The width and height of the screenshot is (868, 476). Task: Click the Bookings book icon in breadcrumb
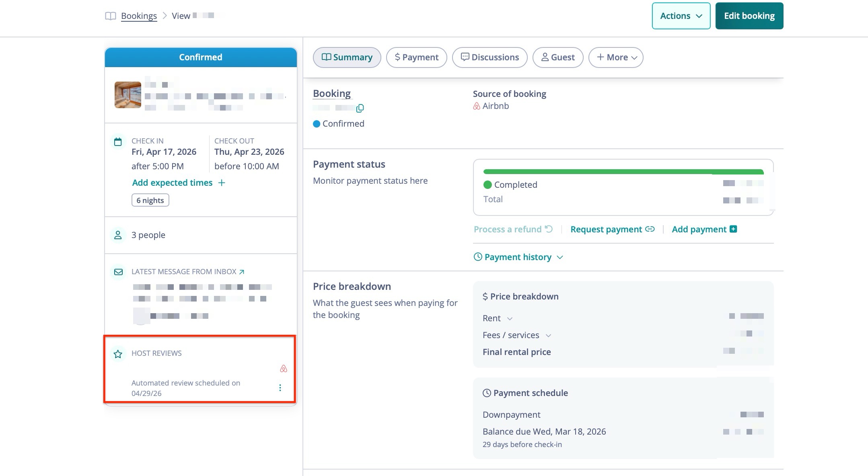(110, 16)
